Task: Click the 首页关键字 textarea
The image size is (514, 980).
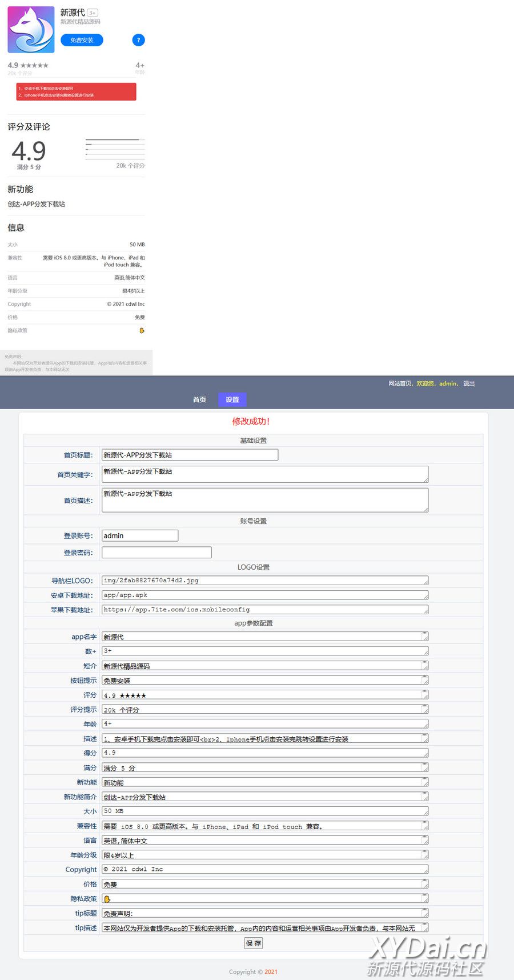Action: 264,474
